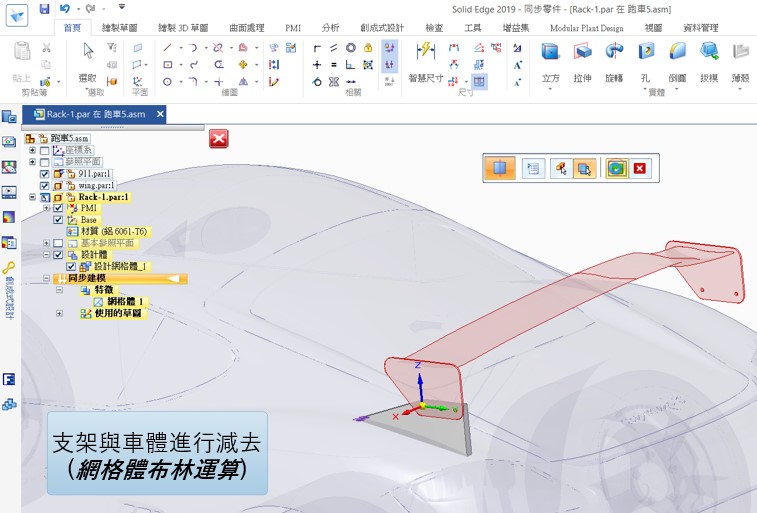Image resolution: width=757 pixels, height=513 pixels.
Task: Open the 創成式設計 ribbon tab
Action: click(382, 28)
